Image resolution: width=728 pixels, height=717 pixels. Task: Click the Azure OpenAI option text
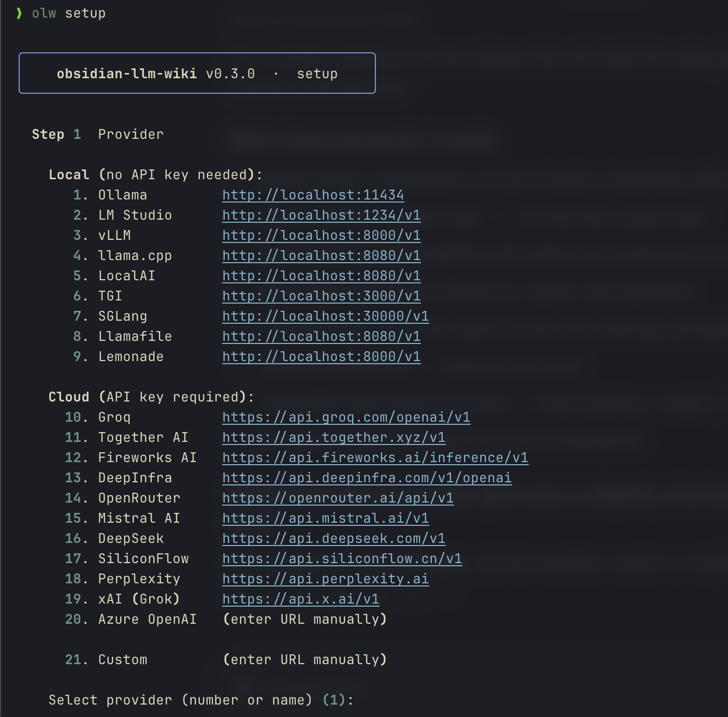coord(147,620)
